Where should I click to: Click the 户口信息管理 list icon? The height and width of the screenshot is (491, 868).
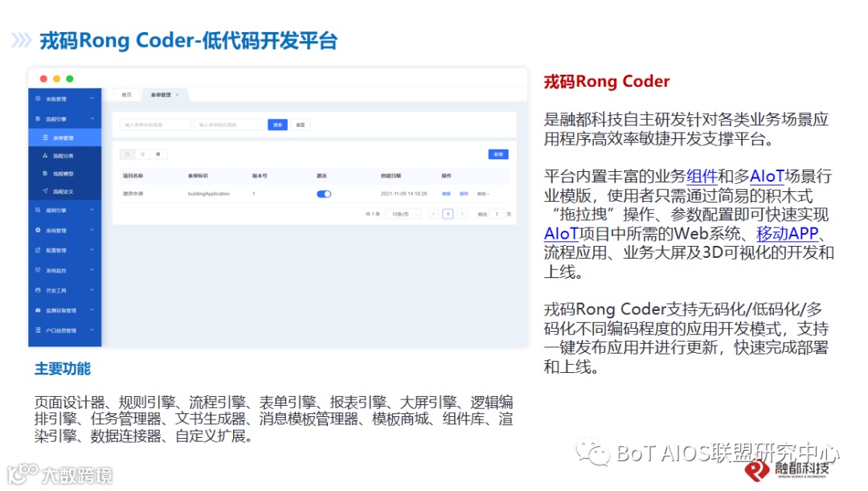coord(39,330)
